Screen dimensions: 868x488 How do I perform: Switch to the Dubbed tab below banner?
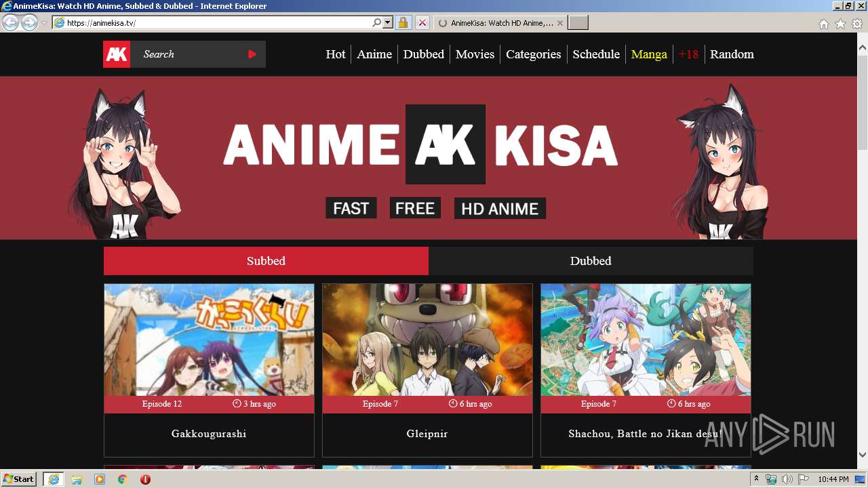click(x=591, y=261)
